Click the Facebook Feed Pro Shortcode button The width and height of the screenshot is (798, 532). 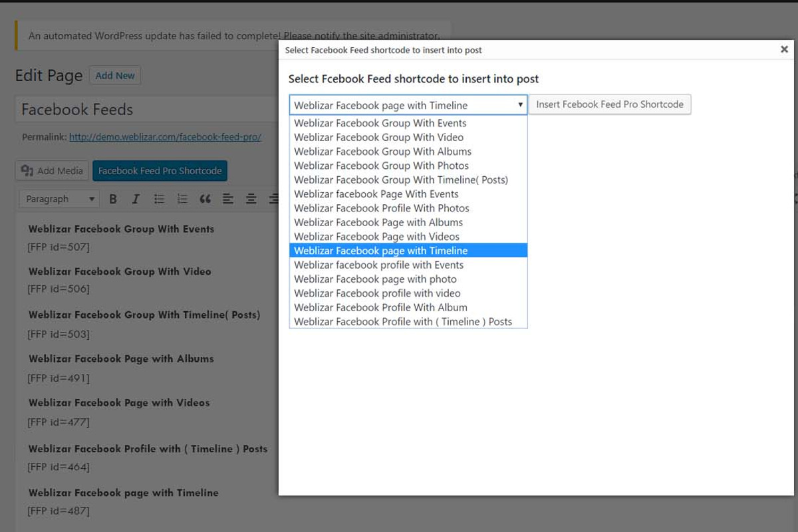(160, 171)
